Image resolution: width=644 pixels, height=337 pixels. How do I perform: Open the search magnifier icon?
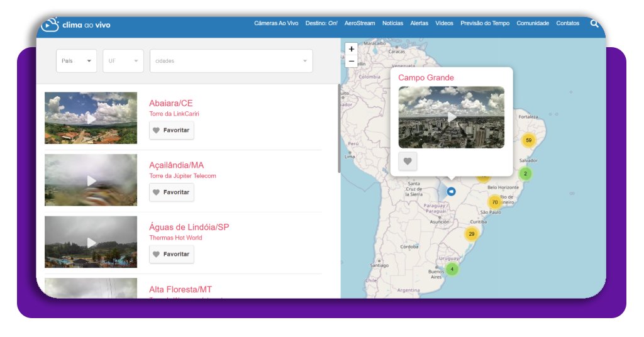594,23
